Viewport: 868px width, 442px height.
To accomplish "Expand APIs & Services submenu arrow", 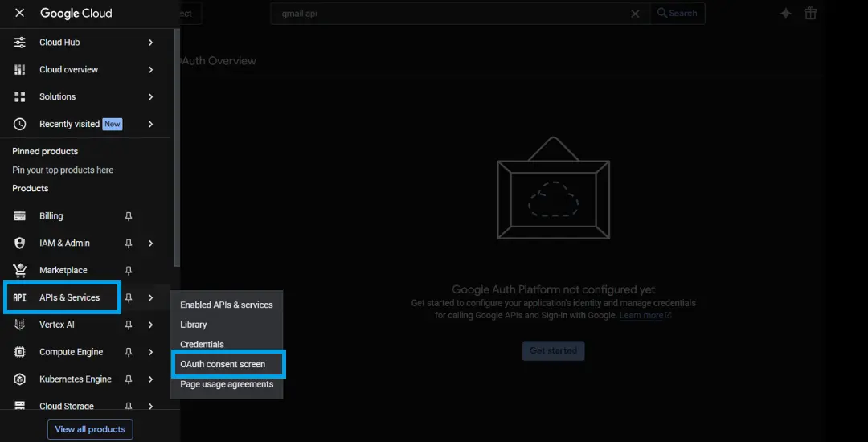I will click(150, 297).
